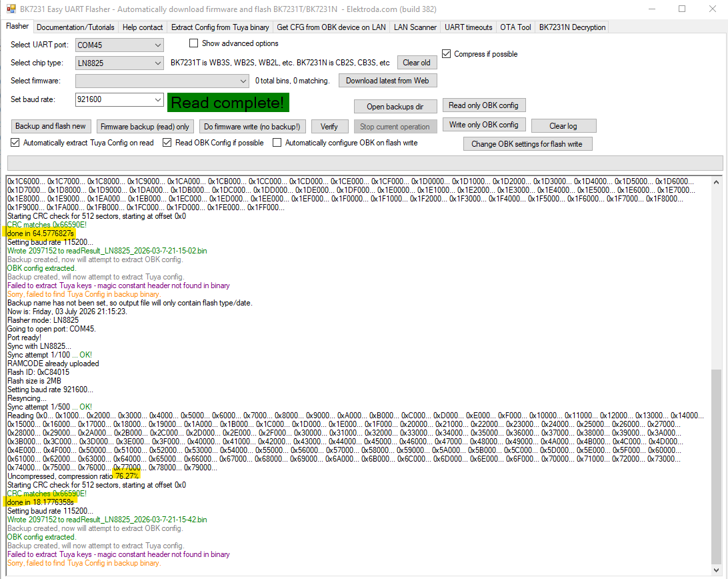Enable Automatically configure OBK on flash write
728x579 pixels.
(277, 143)
